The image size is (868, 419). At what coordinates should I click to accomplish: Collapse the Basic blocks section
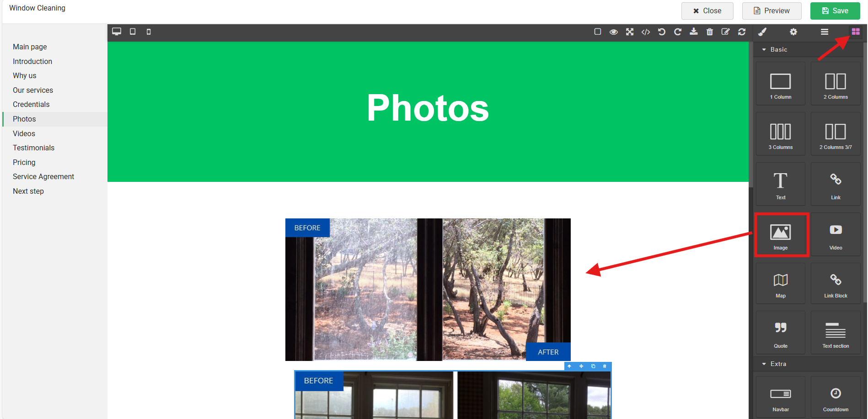774,49
